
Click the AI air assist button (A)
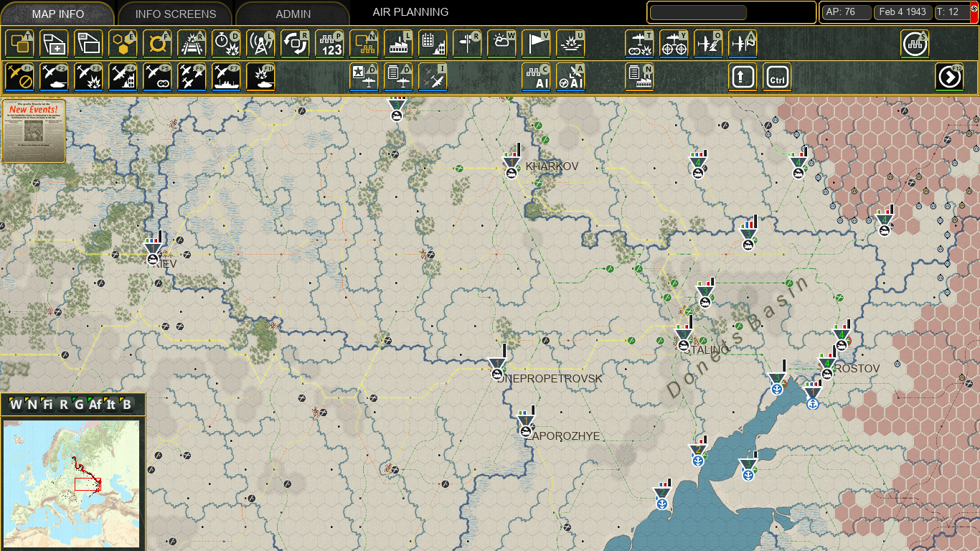pos(570,77)
